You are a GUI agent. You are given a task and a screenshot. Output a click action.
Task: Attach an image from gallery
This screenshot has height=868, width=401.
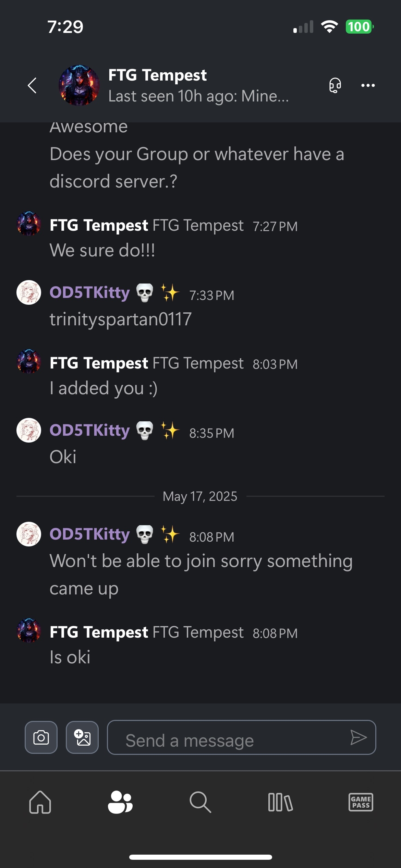(x=82, y=737)
